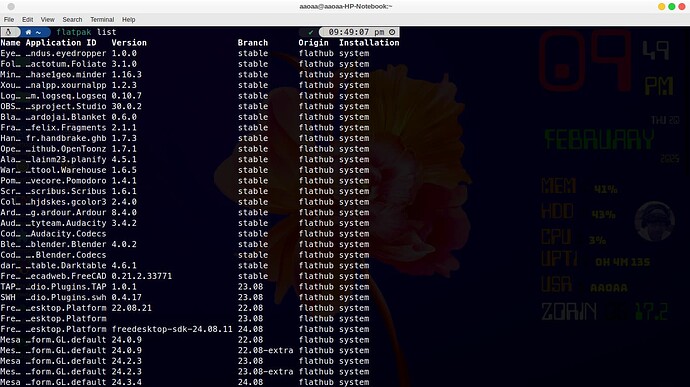Viewport: 690px width, 387px height.
Task: Select the '…table.Darktable' application ID
Action: pyautogui.click(x=66, y=265)
